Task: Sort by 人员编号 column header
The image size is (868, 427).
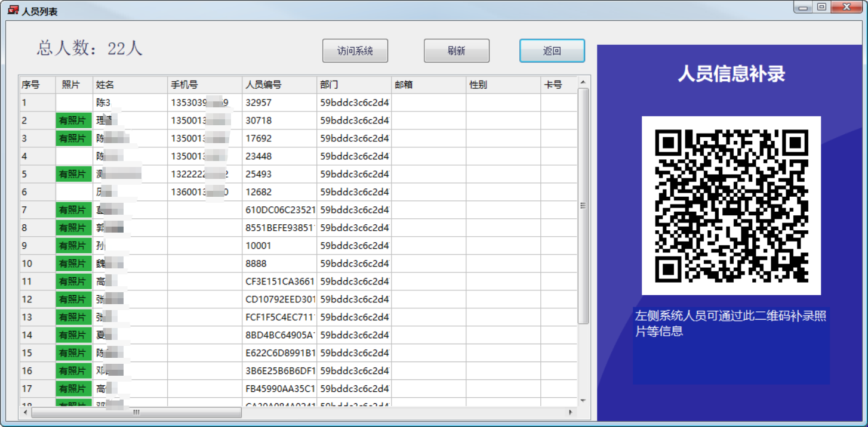Action: (x=279, y=85)
